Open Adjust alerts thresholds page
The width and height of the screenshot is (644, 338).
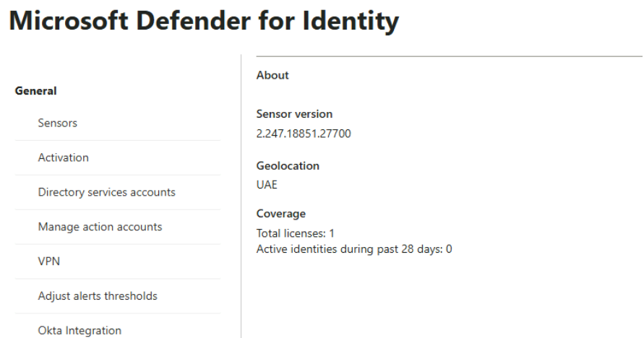pyautogui.click(x=98, y=296)
